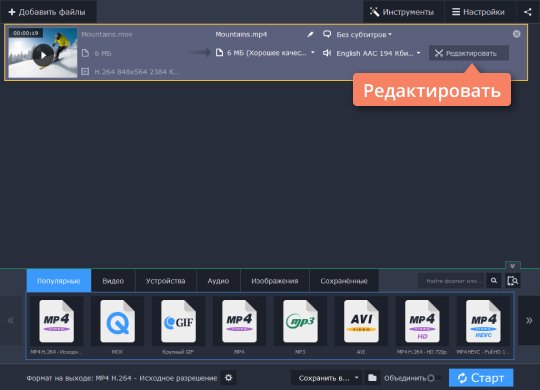The image size is (540, 390).
Task: Click the H.264 848x564 source info text
Action: point(137,72)
